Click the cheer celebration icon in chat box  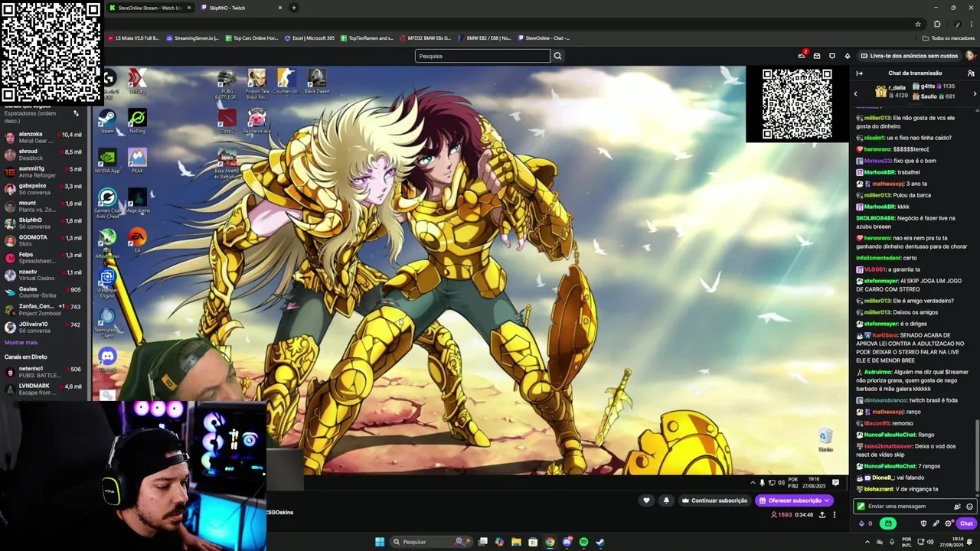coord(957,507)
